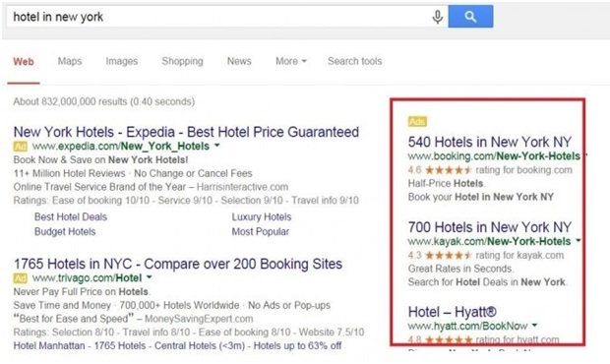Click the star rating for kayak.com
The image size is (610, 364).
(449, 255)
